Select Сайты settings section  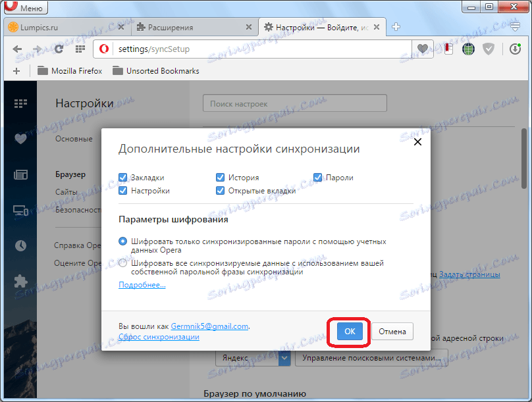[66, 192]
